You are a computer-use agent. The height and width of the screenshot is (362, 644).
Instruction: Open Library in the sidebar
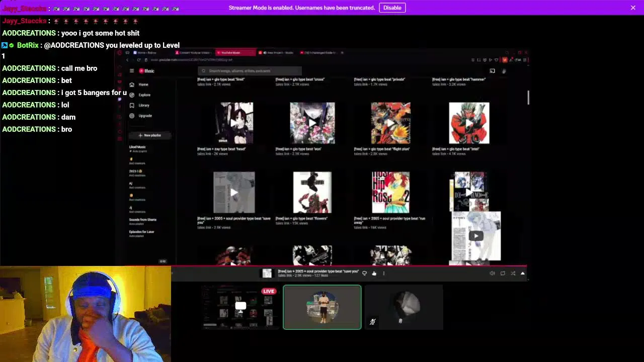[139, 105]
